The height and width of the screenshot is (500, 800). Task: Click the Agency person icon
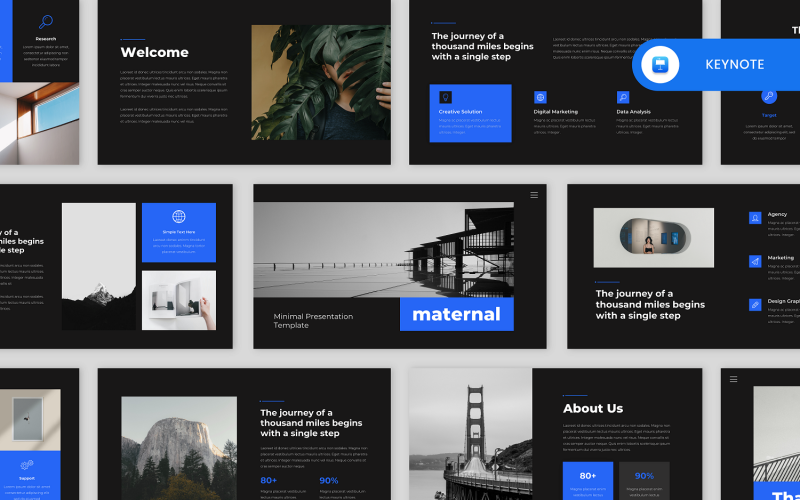coord(755,218)
